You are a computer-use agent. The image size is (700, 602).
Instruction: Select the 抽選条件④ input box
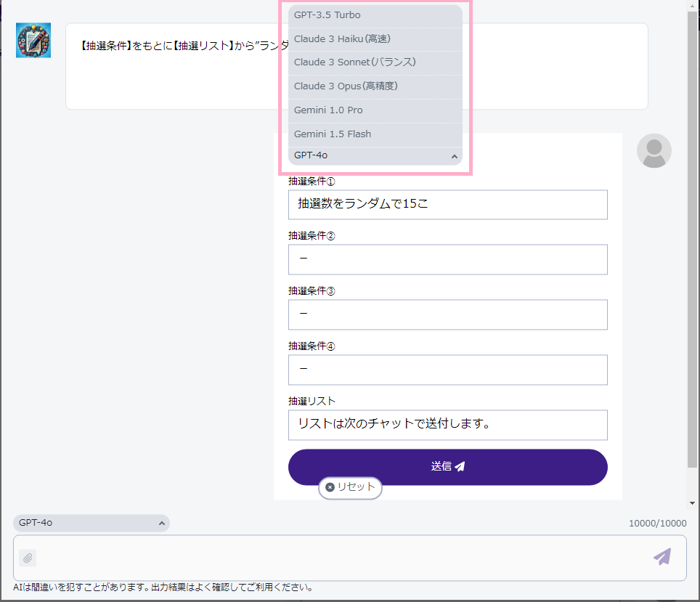point(448,370)
